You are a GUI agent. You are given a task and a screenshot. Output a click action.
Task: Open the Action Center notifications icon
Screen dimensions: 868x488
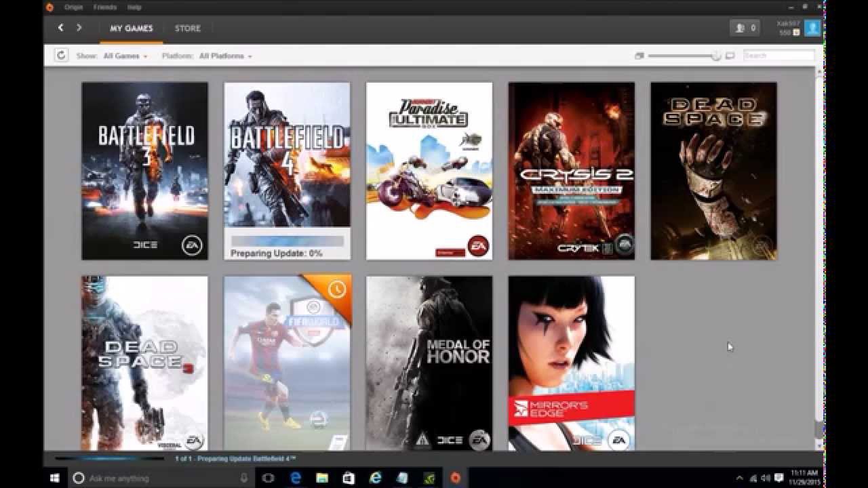tap(778, 478)
